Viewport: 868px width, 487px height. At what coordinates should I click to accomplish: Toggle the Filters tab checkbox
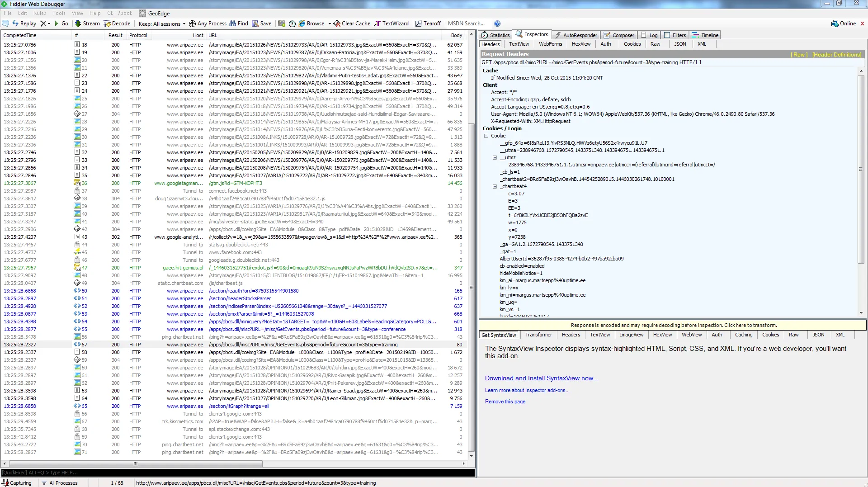667,35
